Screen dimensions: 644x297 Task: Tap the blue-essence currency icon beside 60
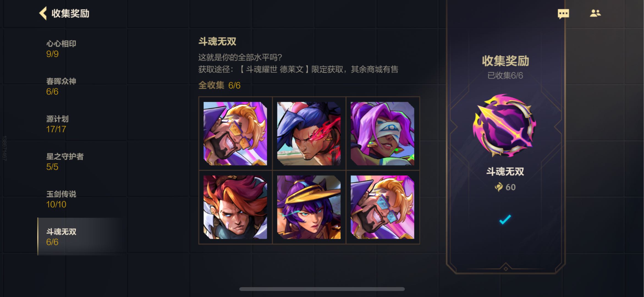coord(499,187)
